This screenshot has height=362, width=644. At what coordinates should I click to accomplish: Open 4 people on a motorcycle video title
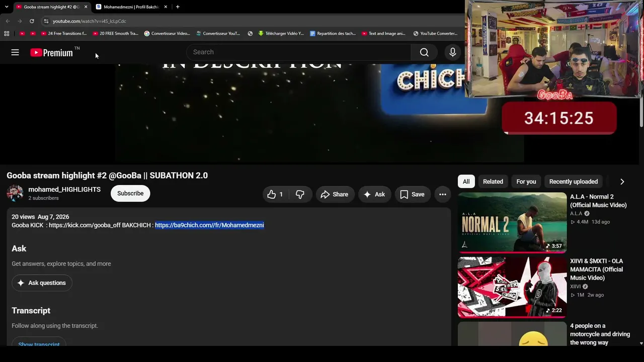600,334
